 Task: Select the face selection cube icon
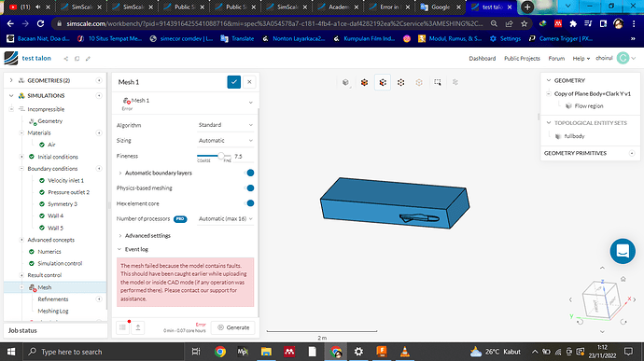(383, 82)
